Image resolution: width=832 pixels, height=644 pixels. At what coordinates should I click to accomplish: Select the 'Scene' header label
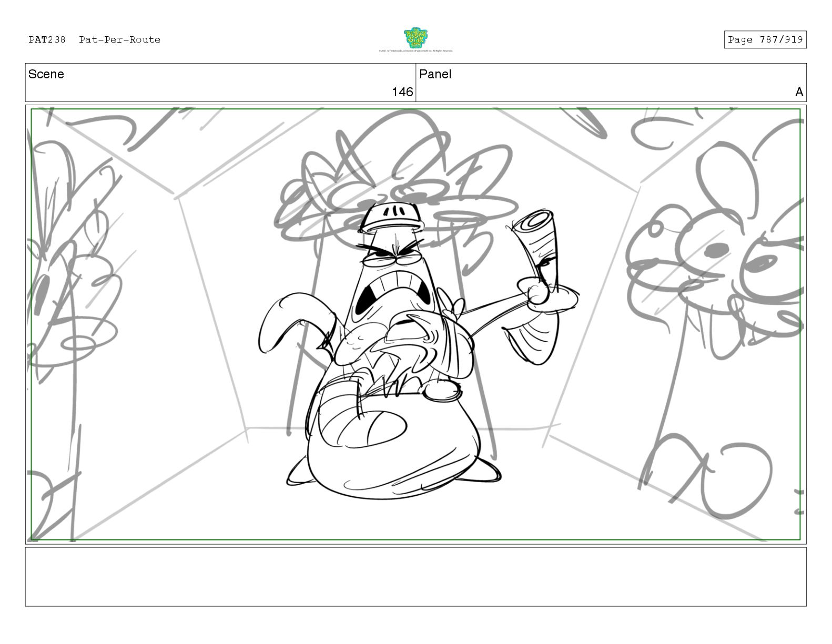pos(46,74)
